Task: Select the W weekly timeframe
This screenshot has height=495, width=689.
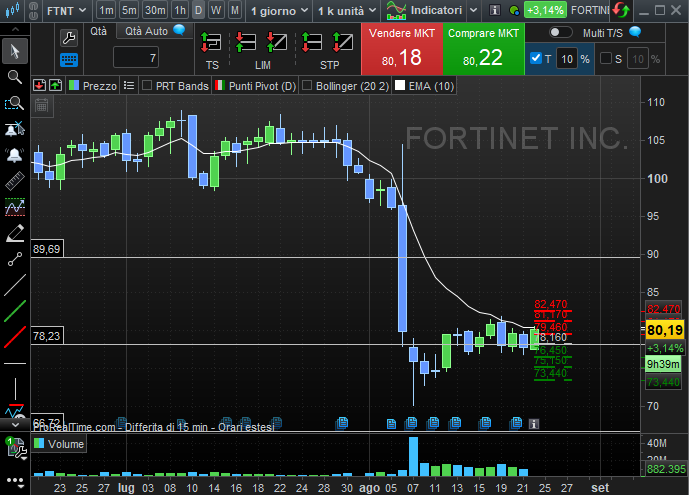Action: [x=216, y=10]
